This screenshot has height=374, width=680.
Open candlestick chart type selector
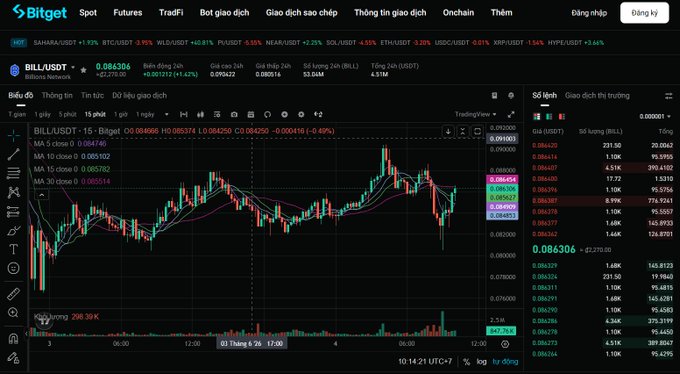tap(200, 115)
